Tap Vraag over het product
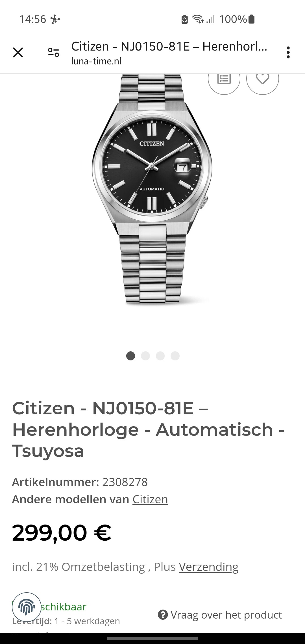305x644 pixels. click(226, 615)
